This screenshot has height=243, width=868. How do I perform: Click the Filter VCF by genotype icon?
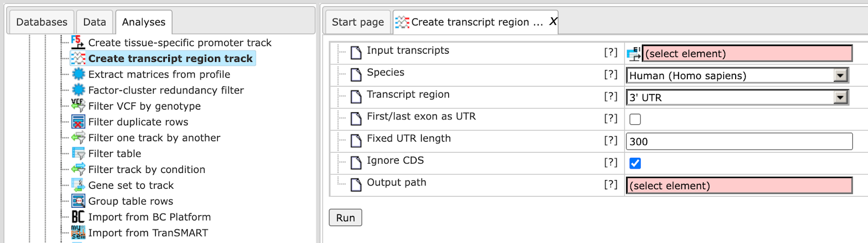coord(78,106)
